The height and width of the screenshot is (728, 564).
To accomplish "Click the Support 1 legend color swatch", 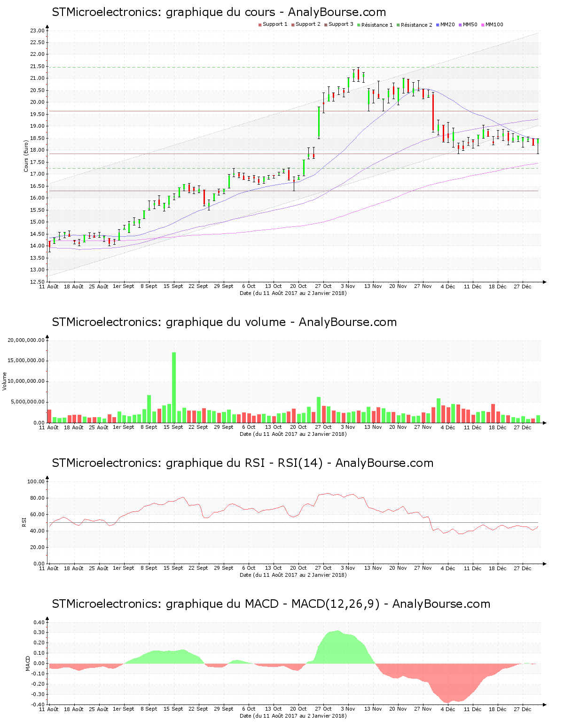I will [x=260, y=25].
